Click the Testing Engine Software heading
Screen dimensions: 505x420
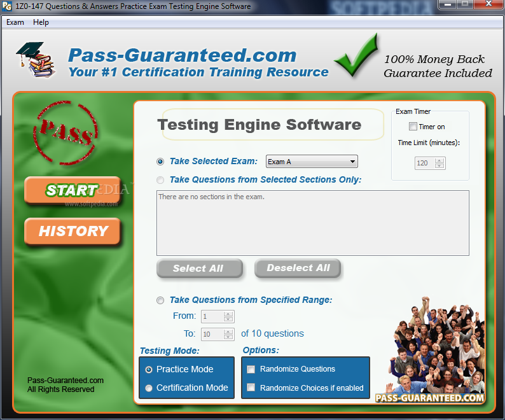[259, 125]
